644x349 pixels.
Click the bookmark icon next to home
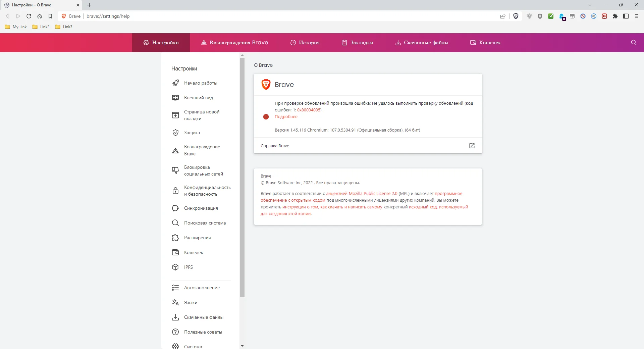pos(50,16)
